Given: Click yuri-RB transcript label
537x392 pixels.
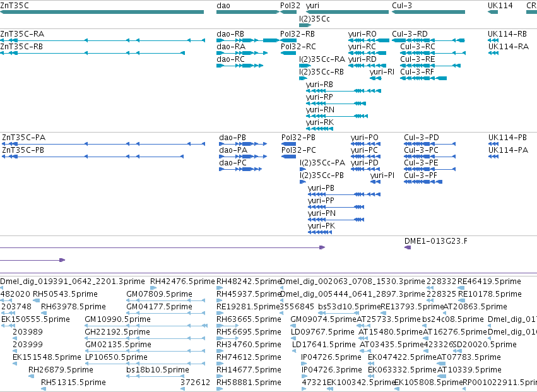Looking at the screenshot, I should (319, 85).
